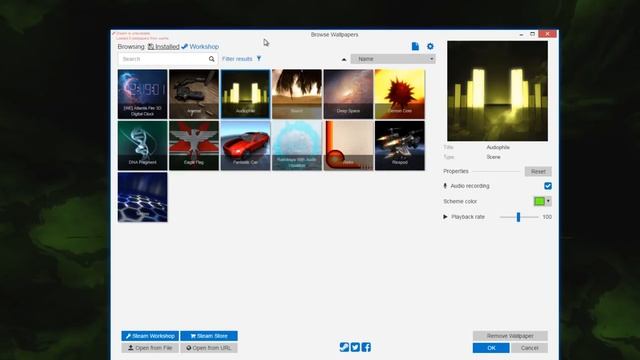640x360 pixels.
Task: Click Open from File
Action: [x=150, y=348]
